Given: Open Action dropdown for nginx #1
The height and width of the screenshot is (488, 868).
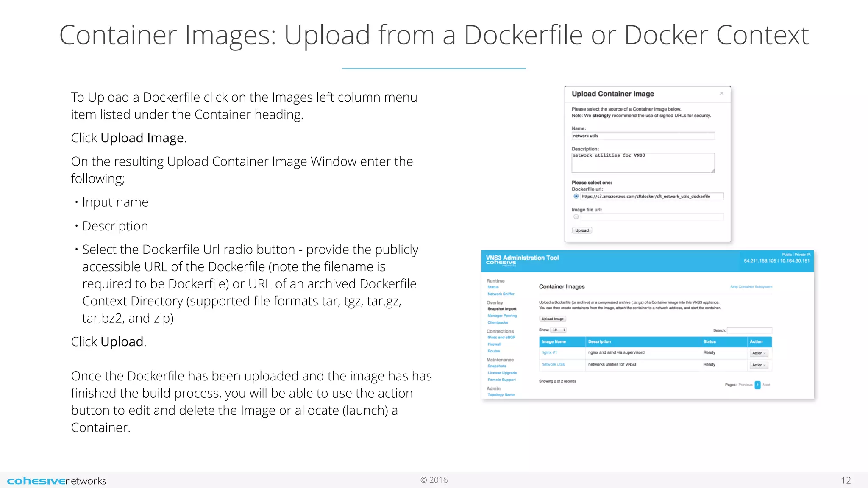Looking at the screenshot, I should point(759,353).
